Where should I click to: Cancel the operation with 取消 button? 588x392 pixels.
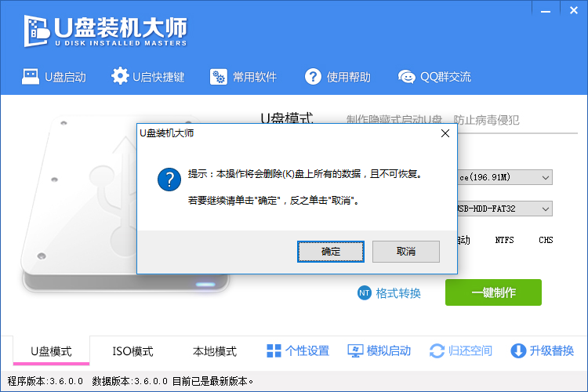coord(406,252)
